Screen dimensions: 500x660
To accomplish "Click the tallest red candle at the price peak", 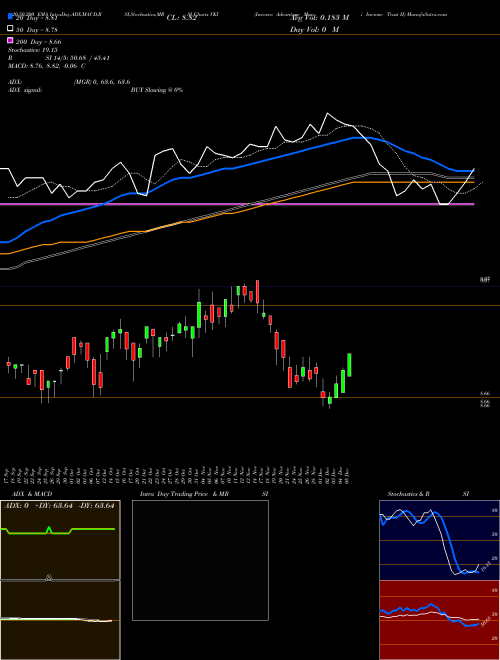I will 258,292.
